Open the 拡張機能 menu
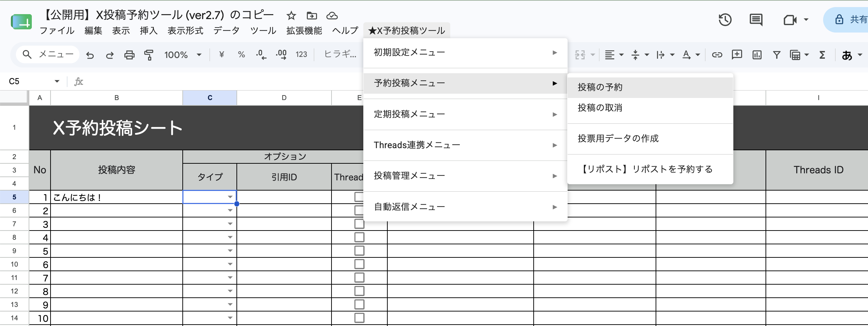Viewport: 868px width, 326px height. click(304, 31)
